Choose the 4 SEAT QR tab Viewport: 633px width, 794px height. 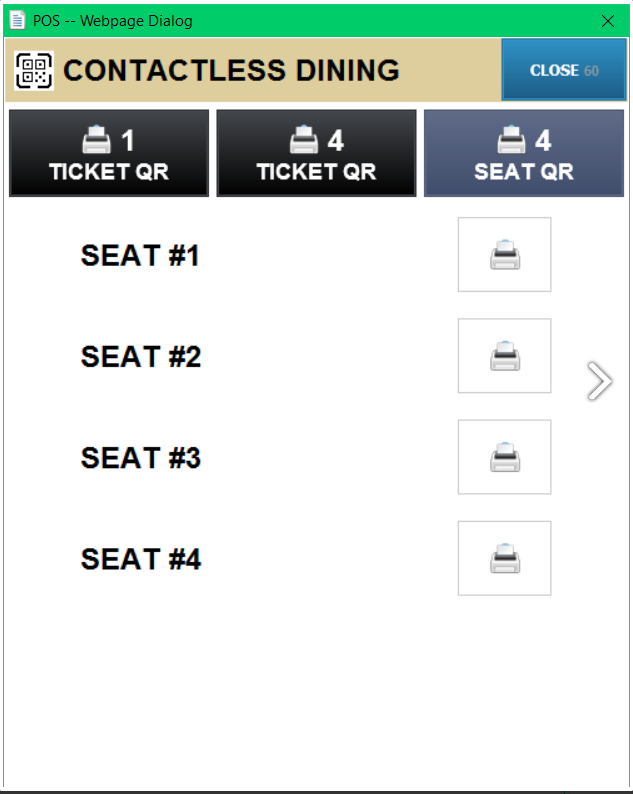click(x=524, y=153)
